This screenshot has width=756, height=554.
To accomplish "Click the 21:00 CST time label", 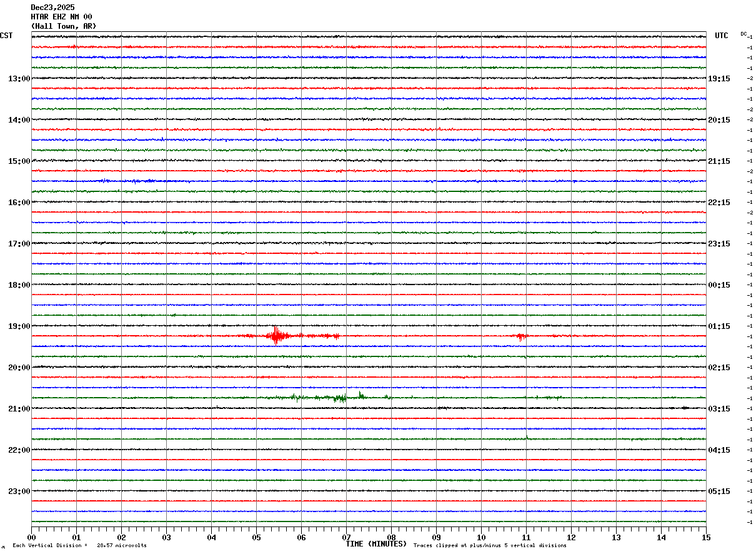I will [x=19, y=409].
